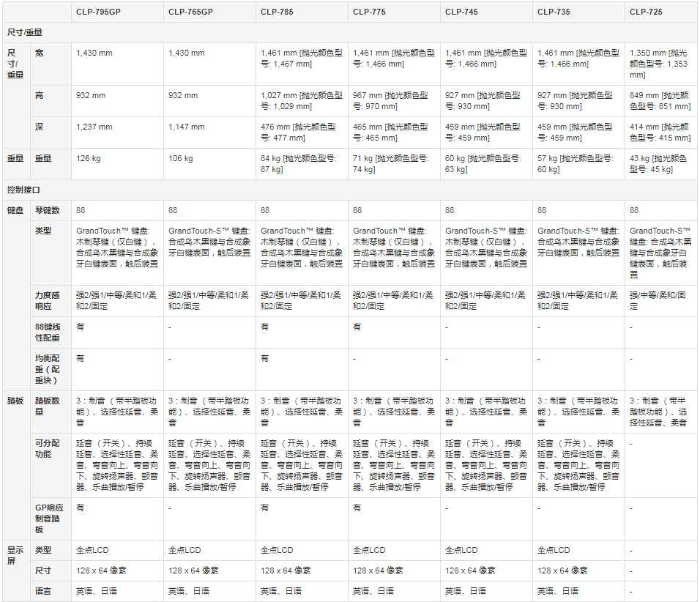Click the 414 mm depth cell
The image size is (700, 602).
pos(660,133)
